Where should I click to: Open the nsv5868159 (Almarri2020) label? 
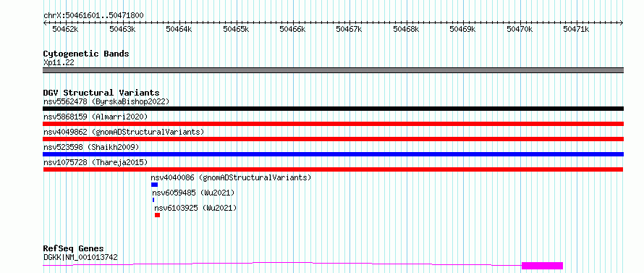[x=96, y=117]
